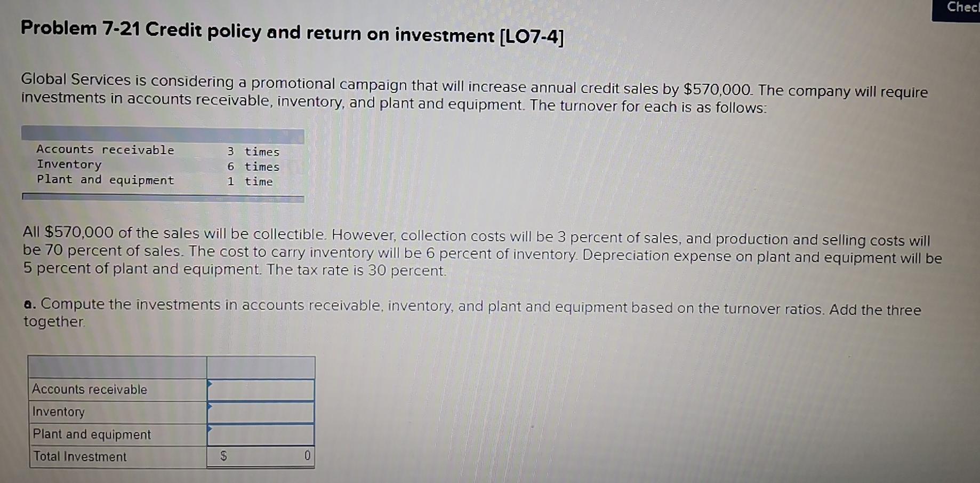Select the Plant and equipment row label
Image resolution: width=980 pixels, height=483 pixels.
coord(91,435)
